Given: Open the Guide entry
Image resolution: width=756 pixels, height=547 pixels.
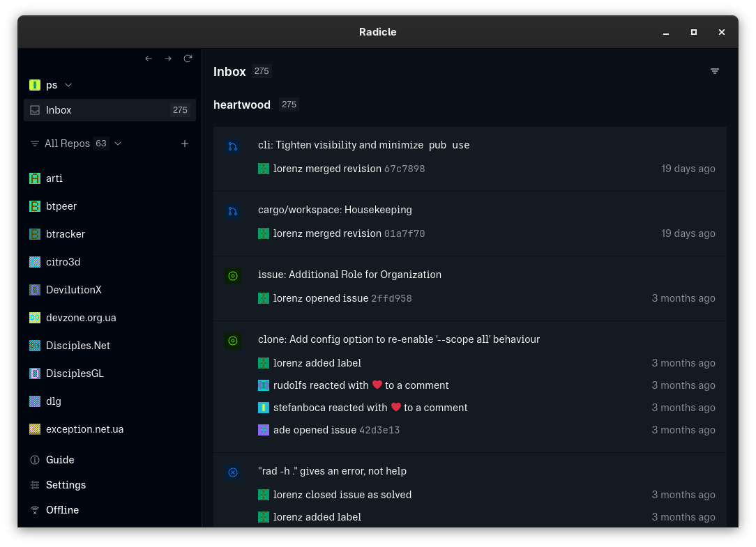Looking at the screenshot, I should click(x=60, y=460).
